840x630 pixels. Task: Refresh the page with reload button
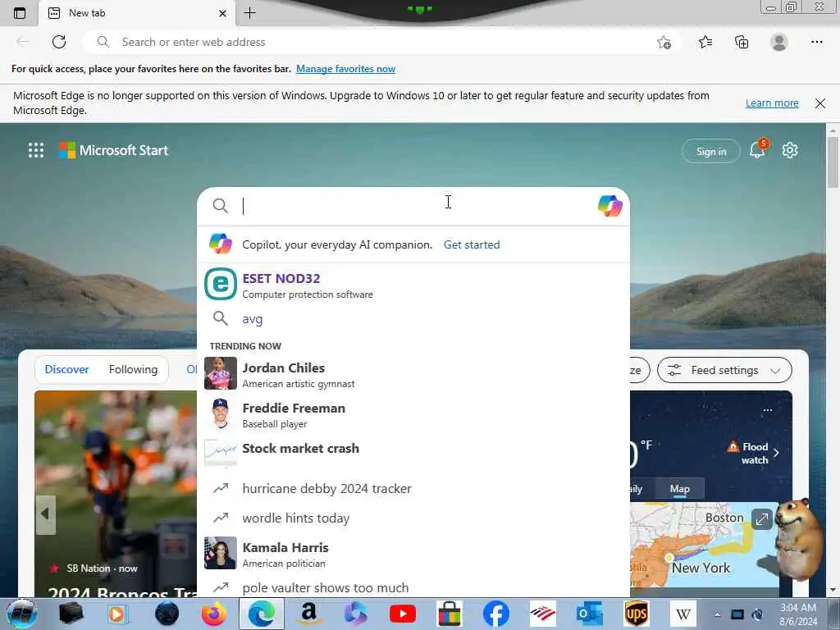coord(59,42)
